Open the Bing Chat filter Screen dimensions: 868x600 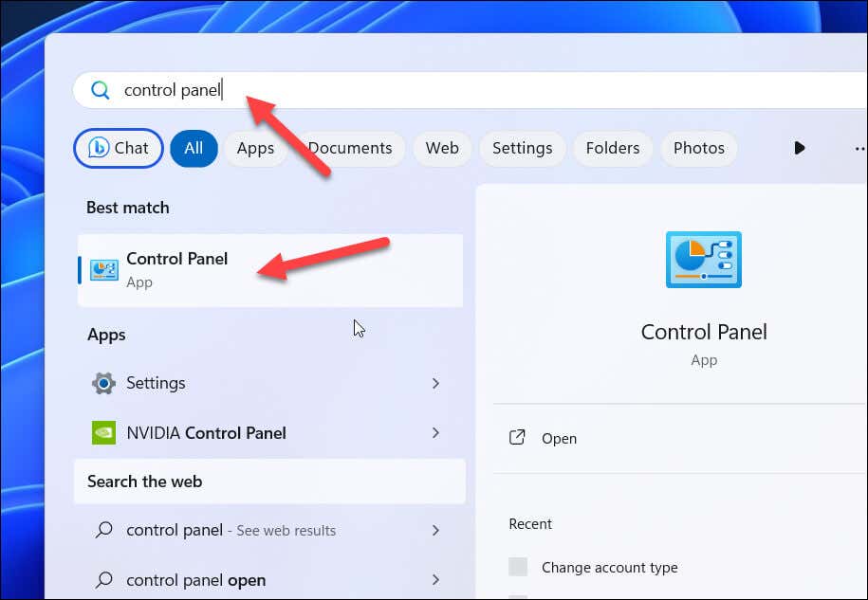pos(118,148)
